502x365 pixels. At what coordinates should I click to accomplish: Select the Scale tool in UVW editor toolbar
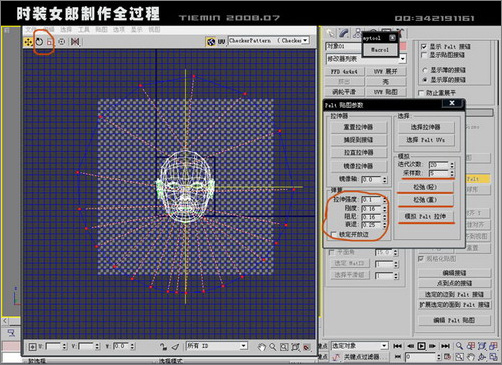point(50,42)
